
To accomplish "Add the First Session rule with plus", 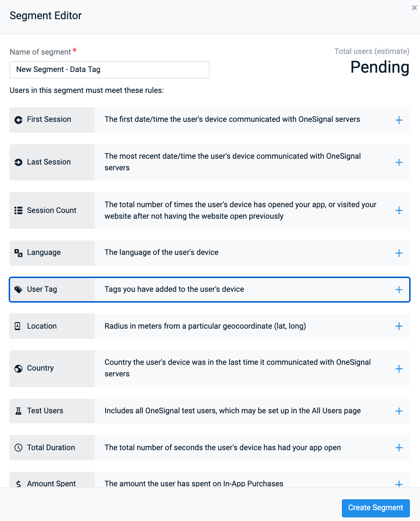I will [399, 120].
